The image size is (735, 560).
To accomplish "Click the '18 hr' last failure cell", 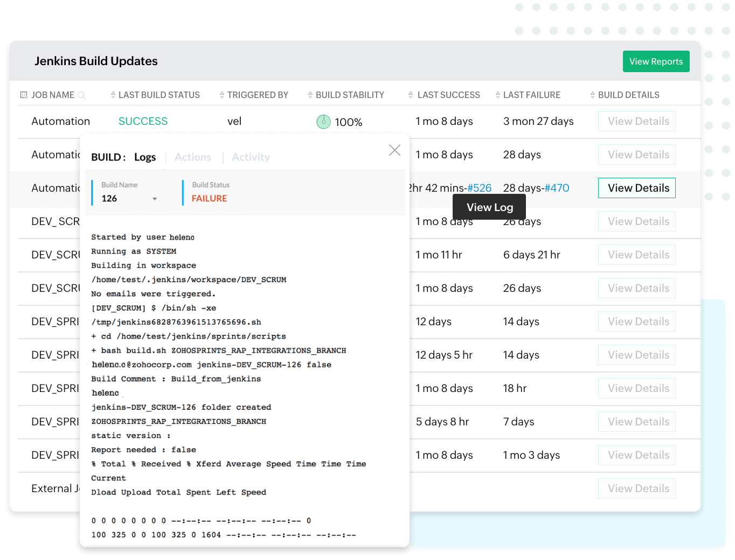I will pos(515,388).
